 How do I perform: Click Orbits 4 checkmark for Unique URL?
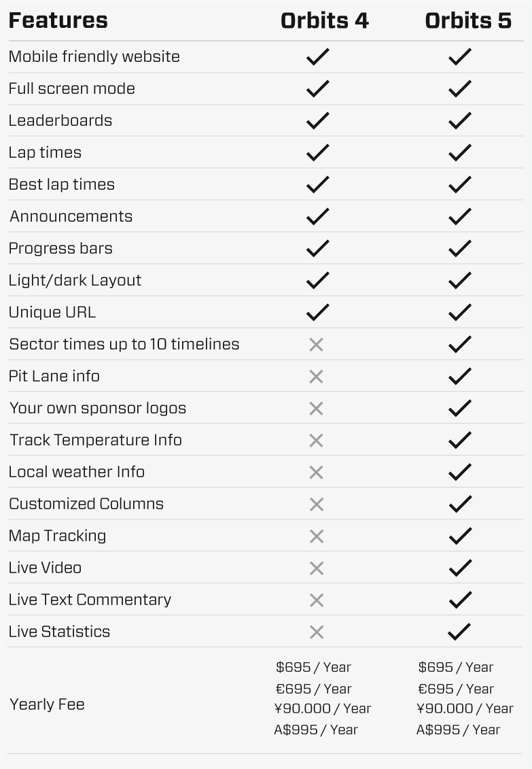click(317, 312)
